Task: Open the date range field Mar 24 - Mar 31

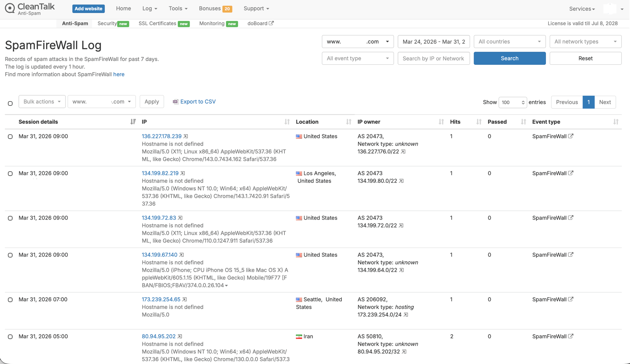Action: [x=434, y=42]
